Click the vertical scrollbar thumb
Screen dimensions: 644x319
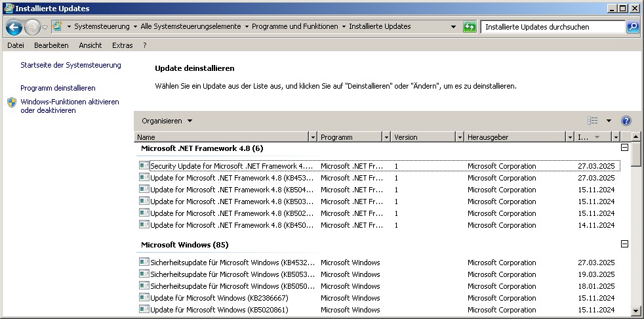(635, 154)
